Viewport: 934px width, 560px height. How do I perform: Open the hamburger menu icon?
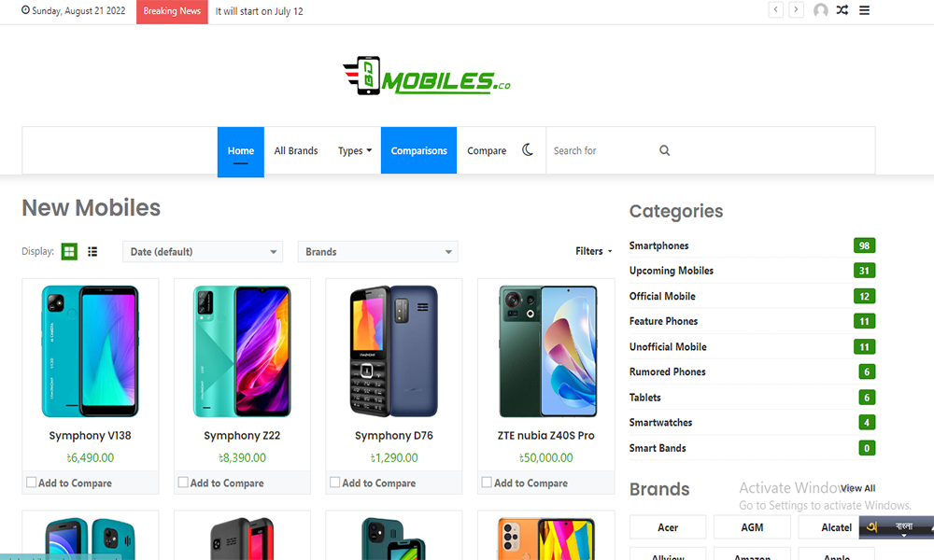(864, 10)
